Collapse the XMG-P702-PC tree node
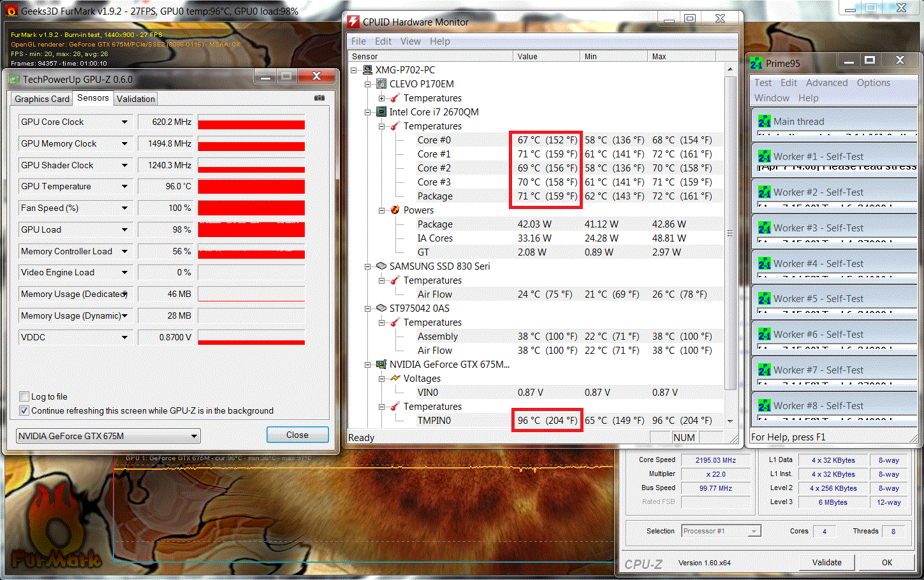 (x=354, y=70)
